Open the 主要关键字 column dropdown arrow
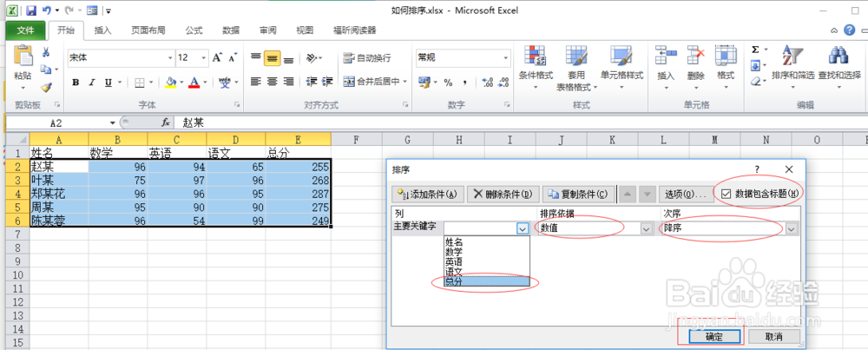This screenshot has width=868, height=350. click(523, 228)
